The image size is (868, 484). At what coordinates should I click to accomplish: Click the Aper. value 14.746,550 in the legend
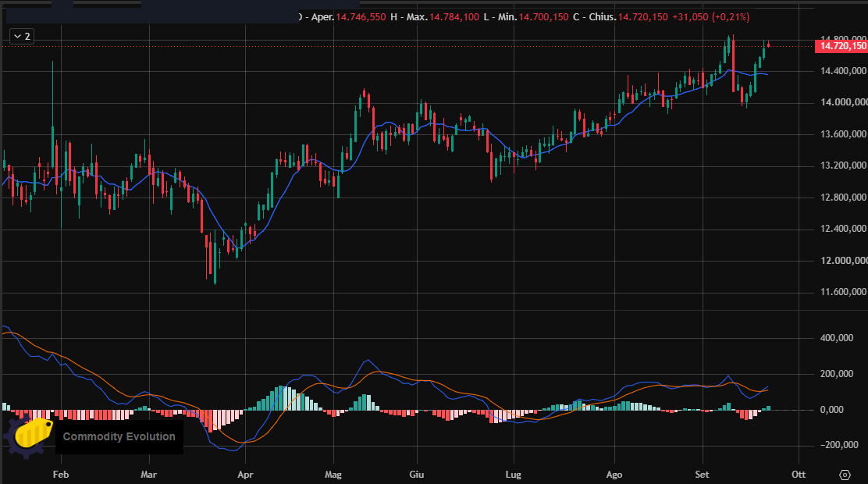(361, 17)
